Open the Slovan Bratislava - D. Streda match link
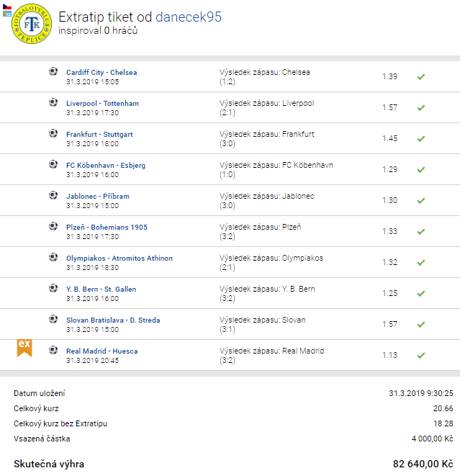The width and height of the screenshot is (460, 476). click(x=113, y=320)
